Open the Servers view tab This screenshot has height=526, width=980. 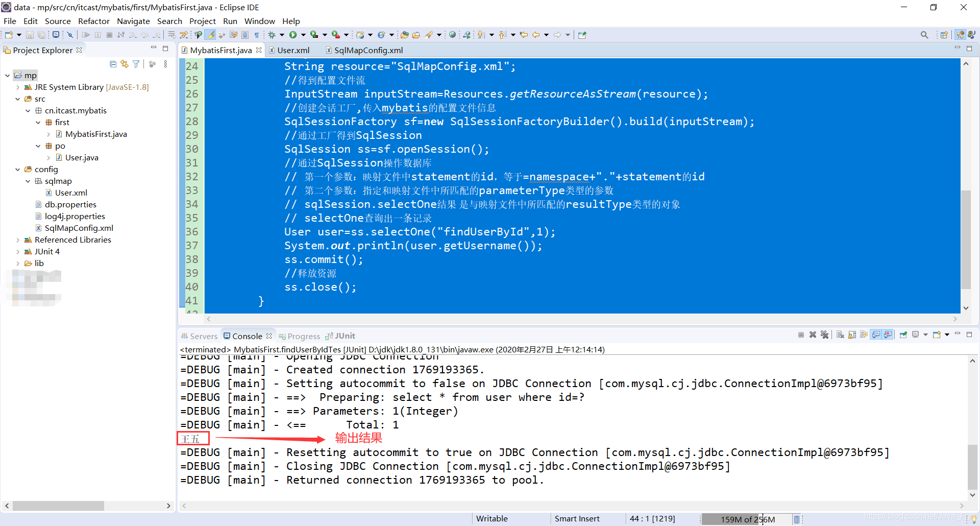(x=199, y=336)
